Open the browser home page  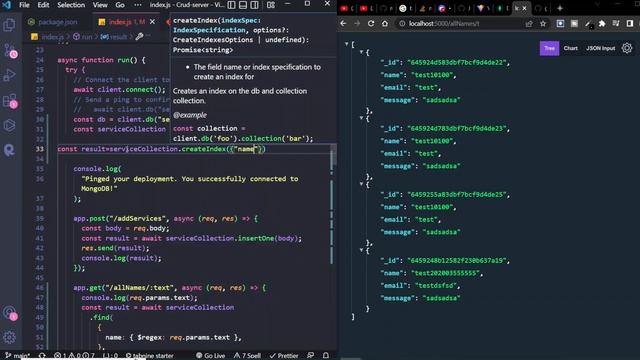click(384, 24)
